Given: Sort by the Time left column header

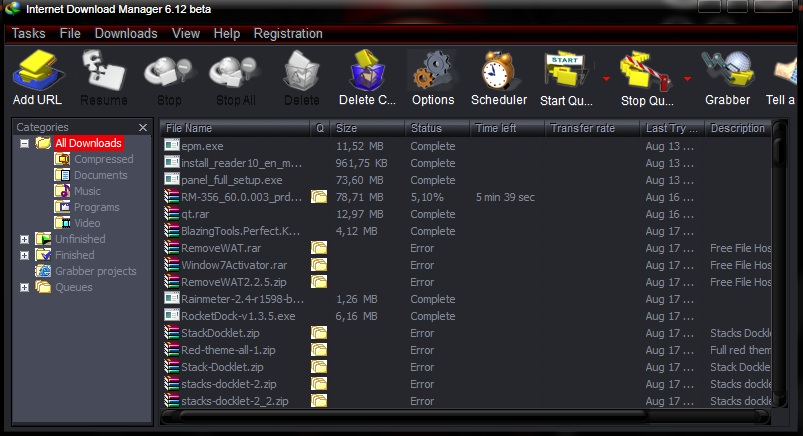Looking at the screenshot, I should [x=507, y=128].
